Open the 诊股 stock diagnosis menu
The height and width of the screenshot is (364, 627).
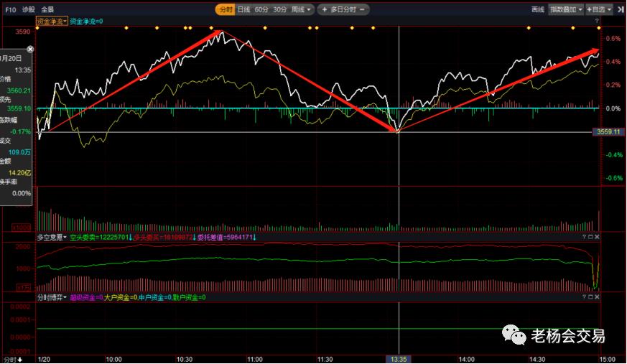click(x=28, y=9)
